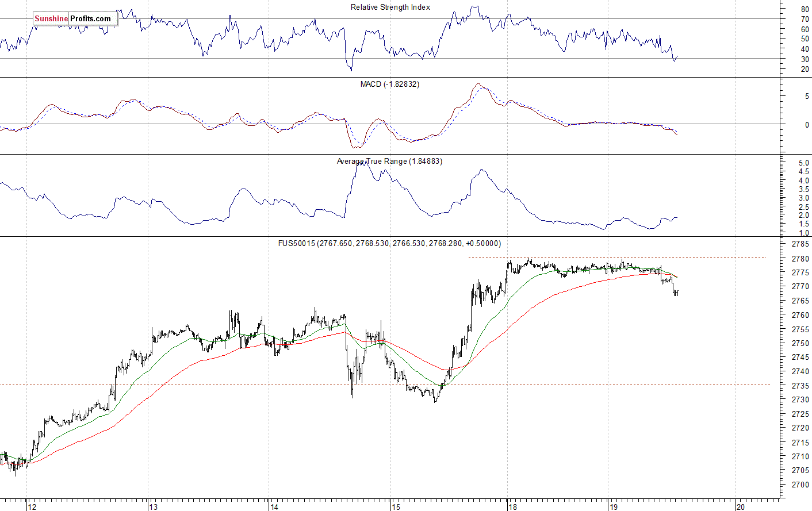The height and width of the screenshot is (511, 812).
Task: Click the date label 18 on time axis
Action: (513, 506)
